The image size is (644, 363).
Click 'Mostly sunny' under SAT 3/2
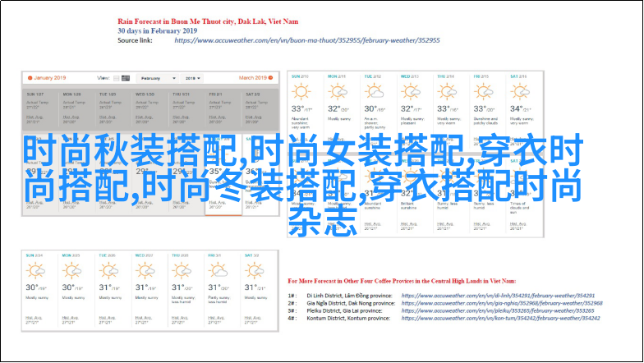[255, 297]
